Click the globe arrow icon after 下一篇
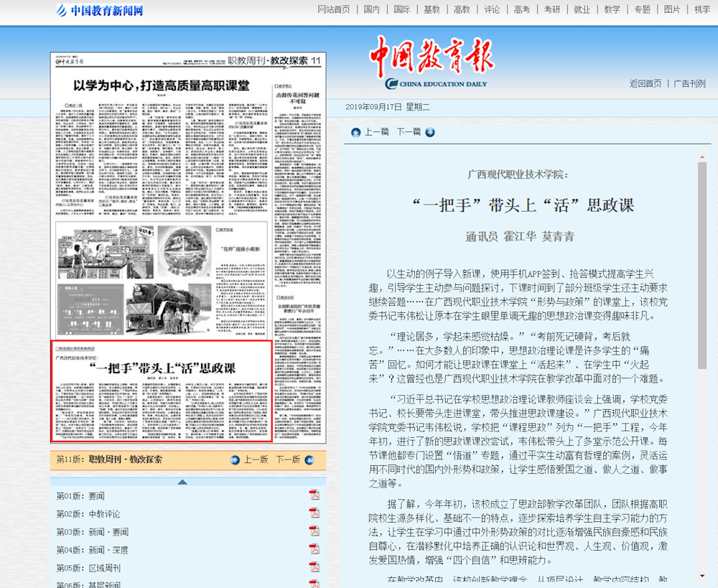Viewport: 718px width, 588px height. [x=430, y=132]
